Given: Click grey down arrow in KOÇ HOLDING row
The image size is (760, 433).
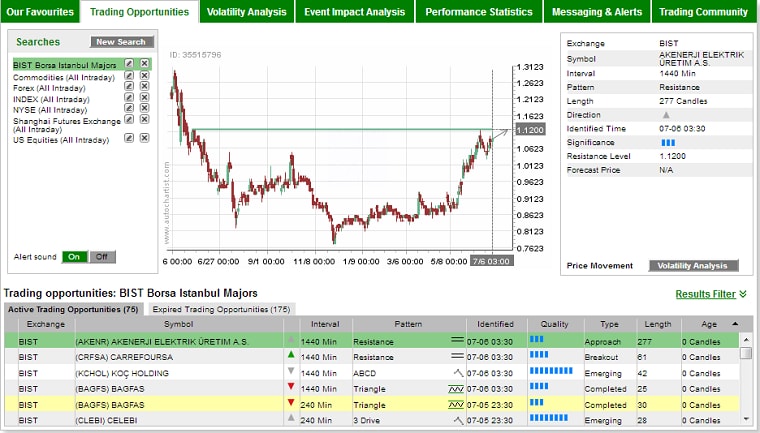Looking at the screenshot, I should point(291,371).
